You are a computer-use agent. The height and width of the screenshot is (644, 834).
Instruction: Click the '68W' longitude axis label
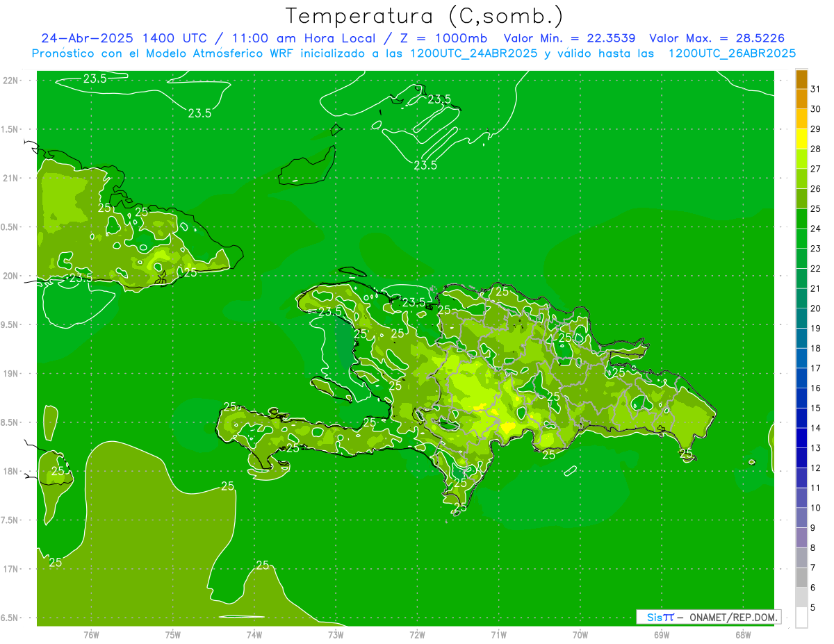coord(743,635)
